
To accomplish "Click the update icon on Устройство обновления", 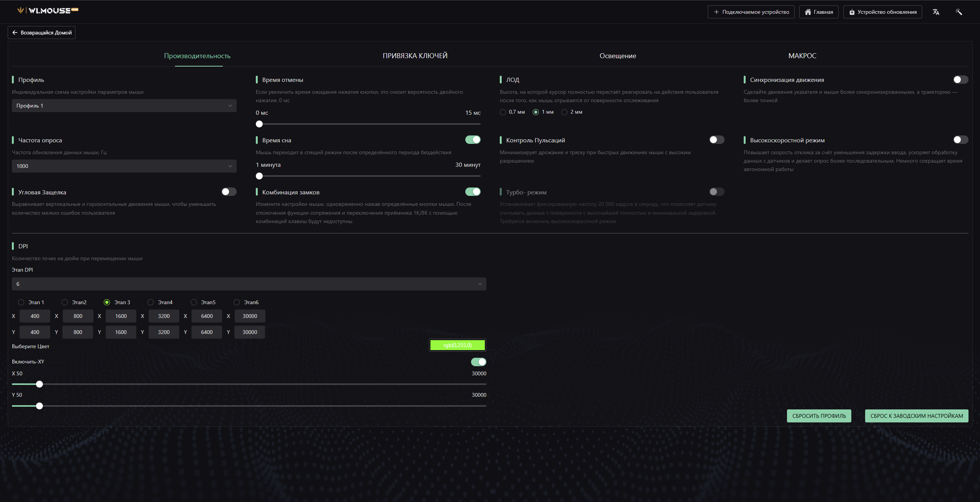I will click(852, 12).
